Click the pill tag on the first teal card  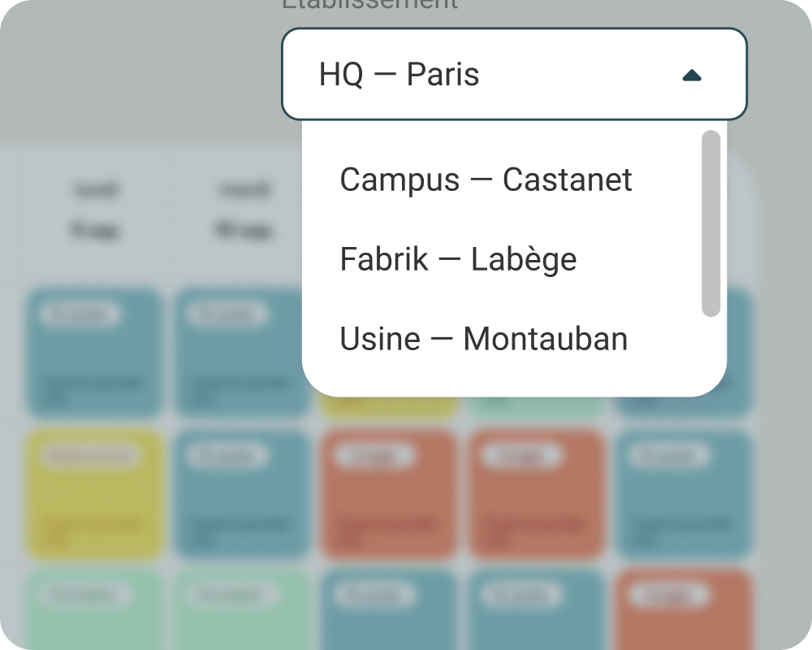(80, 314)
